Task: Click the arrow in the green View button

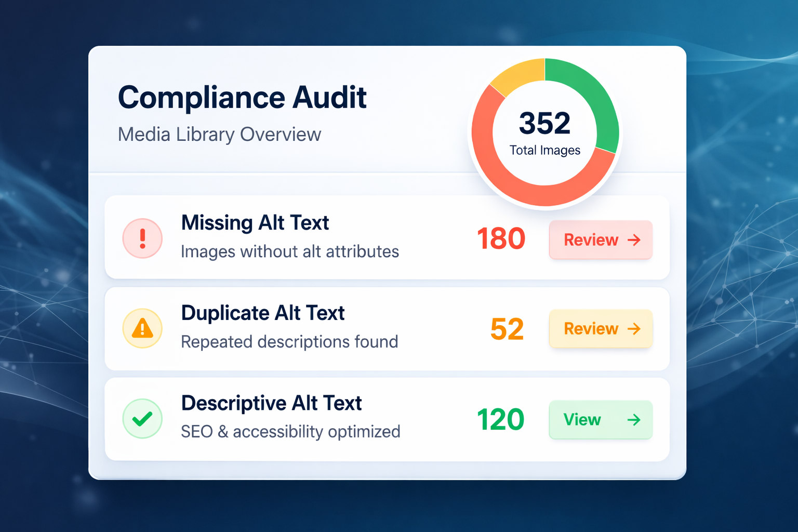Action: pyautogui.click(x=634, y=420)
